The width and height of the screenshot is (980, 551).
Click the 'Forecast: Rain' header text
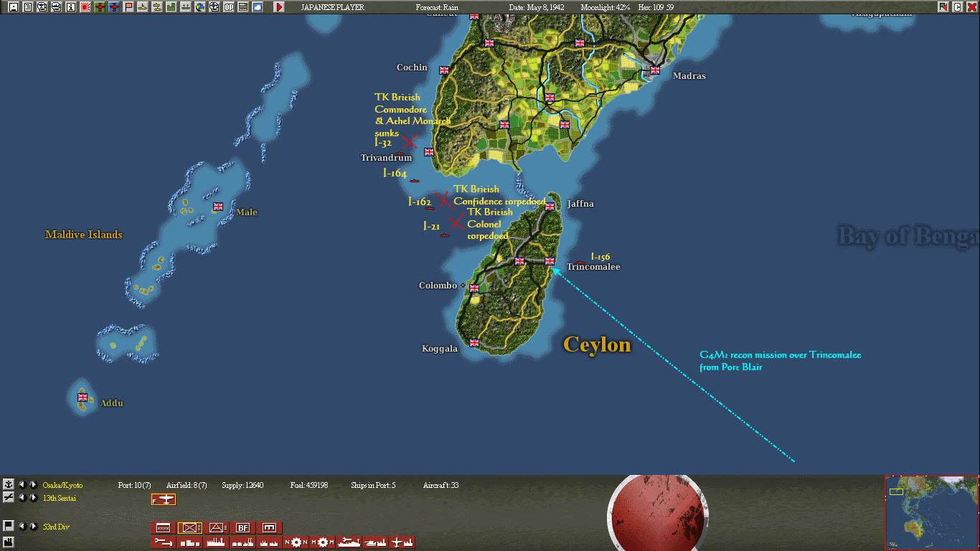click(437, 7)
